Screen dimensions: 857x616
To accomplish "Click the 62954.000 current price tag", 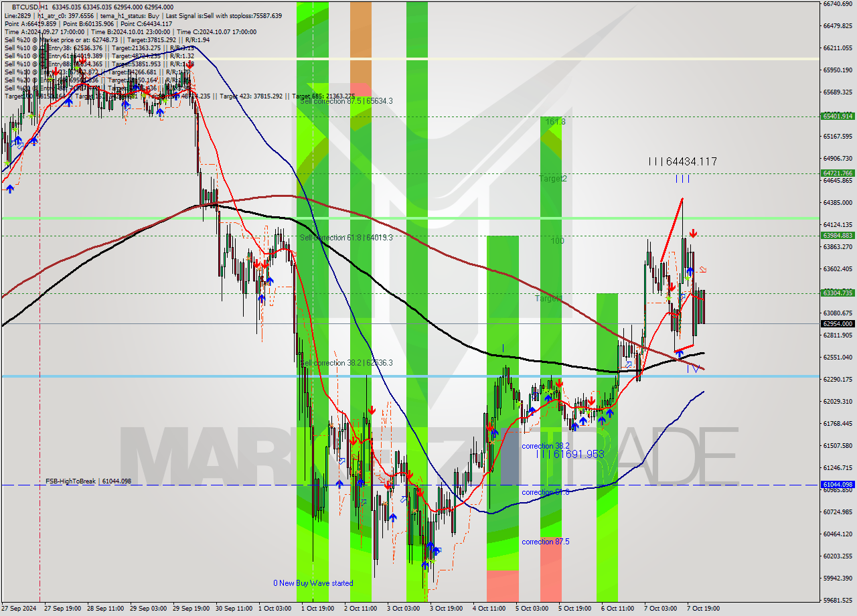I will coord(838,323).
